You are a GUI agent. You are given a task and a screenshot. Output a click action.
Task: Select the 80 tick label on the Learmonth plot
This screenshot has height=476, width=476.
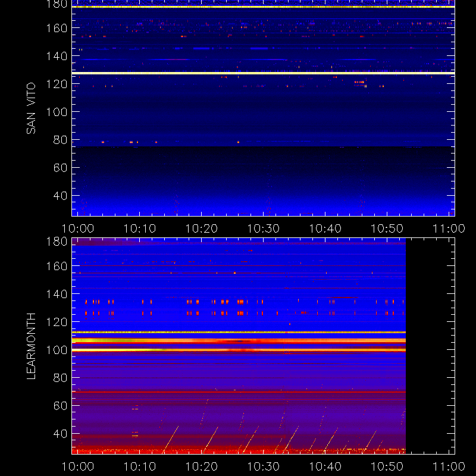point(60,378)
